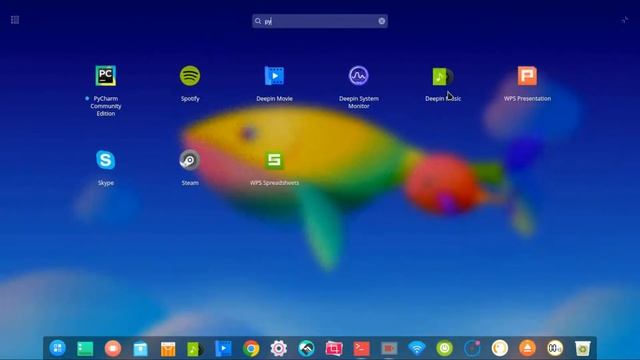Launch Google Chrome from the dock
Viewport: 640px width, 360px height.
(x=251, y=349)
